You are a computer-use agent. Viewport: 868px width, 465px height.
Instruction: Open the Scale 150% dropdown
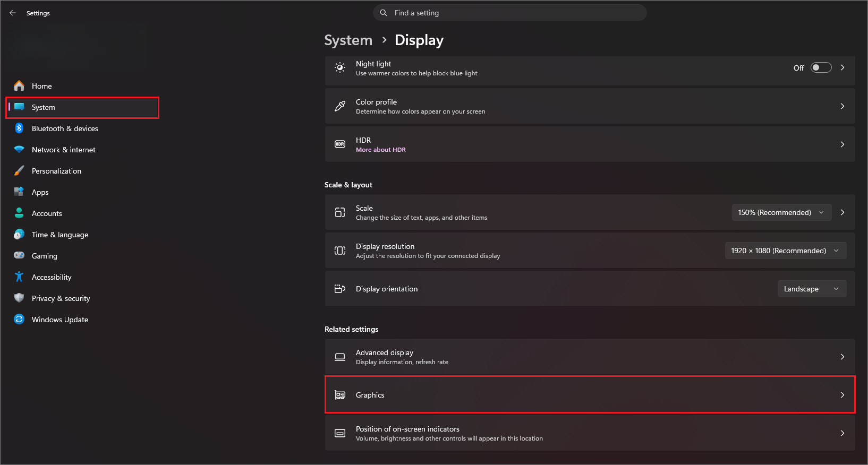tap(781, 212)
